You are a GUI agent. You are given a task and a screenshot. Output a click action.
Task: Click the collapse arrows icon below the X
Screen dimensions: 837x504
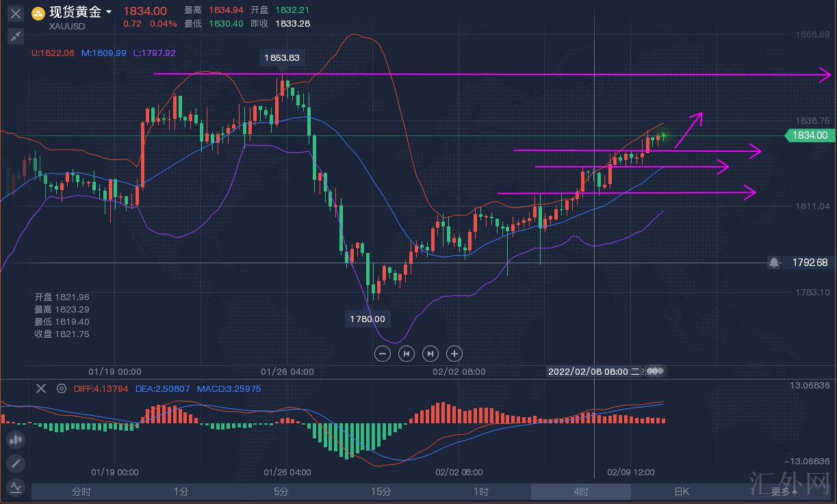coord(16,37)
